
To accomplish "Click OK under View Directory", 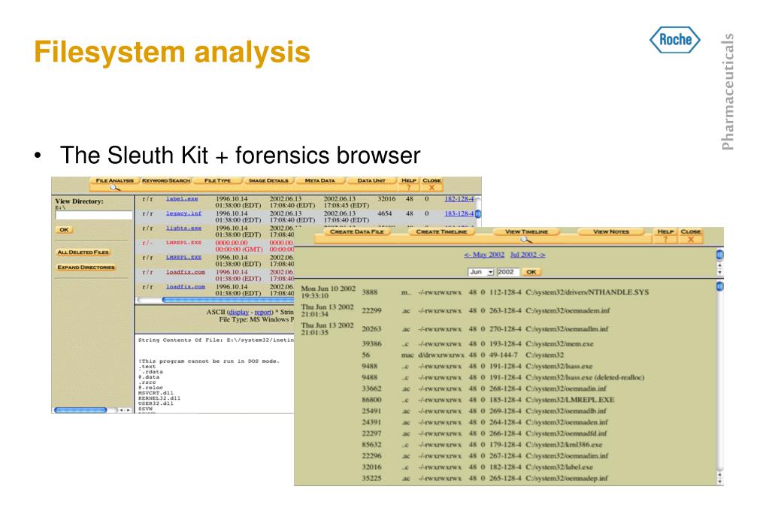I will [x=64, y=229].
